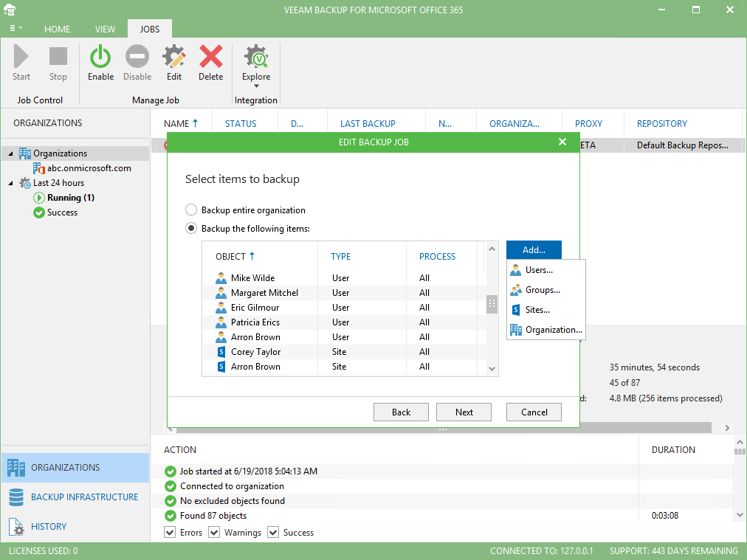
Task: Click the Next button
Action: click(464, 412)
